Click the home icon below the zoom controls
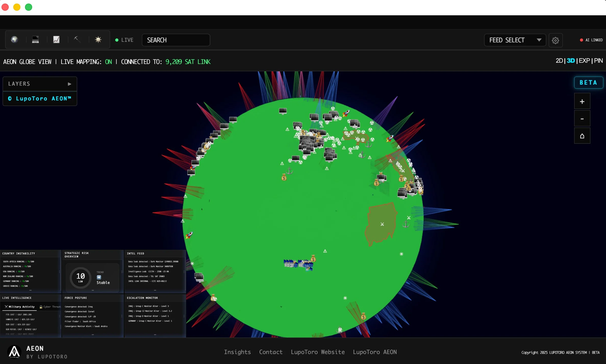The height and width of the screenshot is (364, 606). pos(582,136)
